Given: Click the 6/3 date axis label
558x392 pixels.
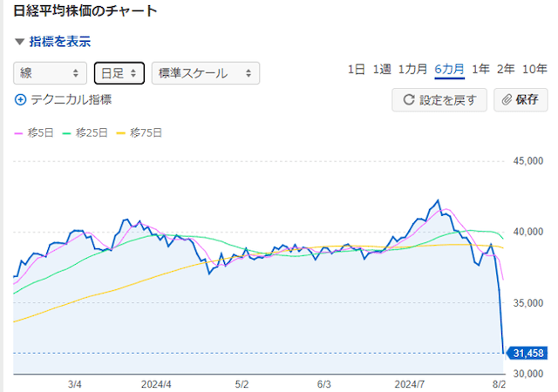Looking at the screenshot, I should point(323,384).
